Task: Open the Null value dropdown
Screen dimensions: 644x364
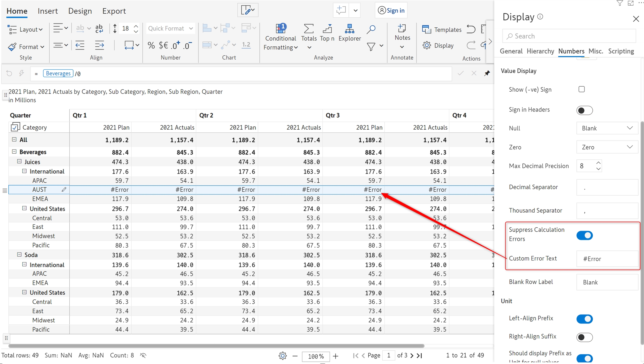Action: coord(607,128)
